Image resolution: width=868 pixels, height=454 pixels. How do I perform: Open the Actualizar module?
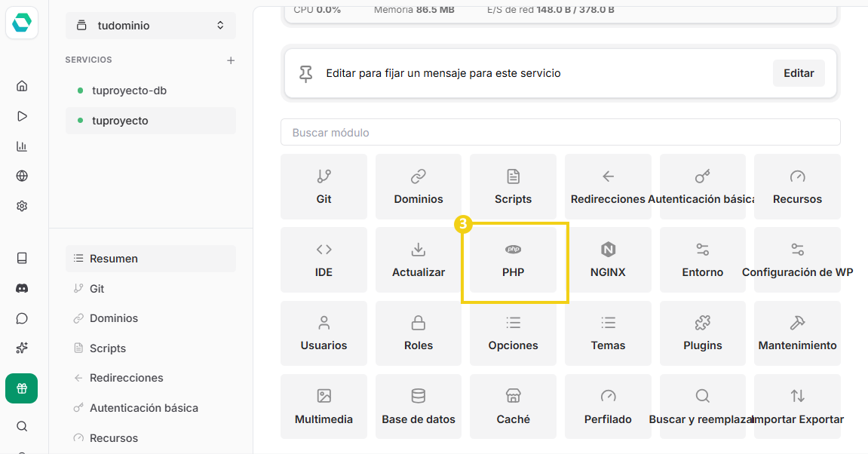pyautogui.click(x=418, y=260)
